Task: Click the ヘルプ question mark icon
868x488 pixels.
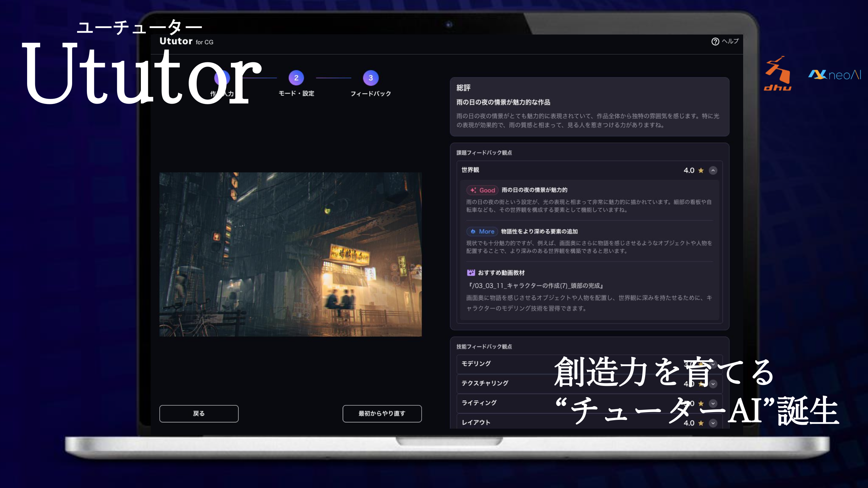Action: [x=715, y=42]
